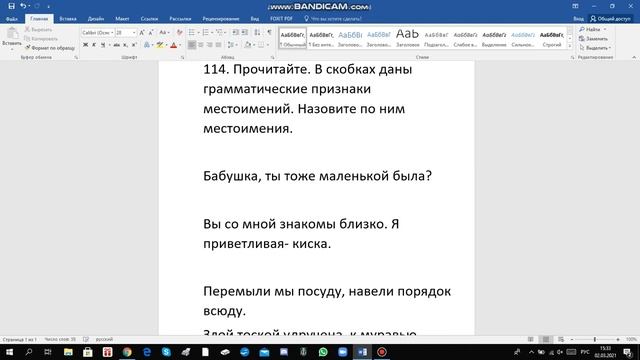The image size is (640, 360).
Task: Open the multilevel list menu
Action: point(220,32)
